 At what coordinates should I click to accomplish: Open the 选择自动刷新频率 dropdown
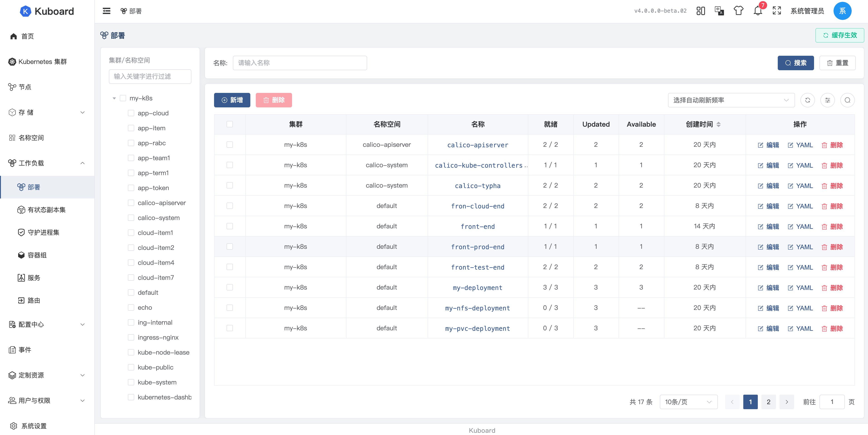[x=731, y=100]
